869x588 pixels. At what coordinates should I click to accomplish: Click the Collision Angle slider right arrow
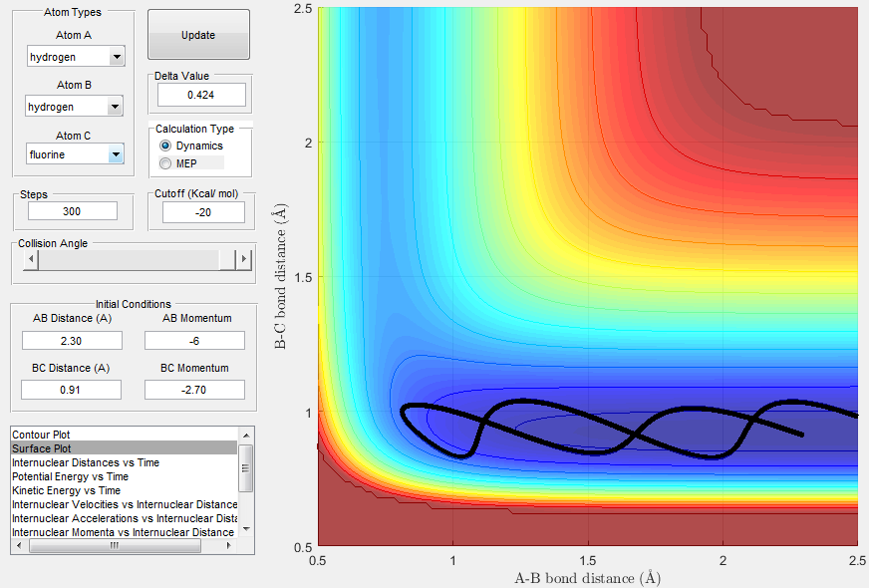[x=243, y=259]
